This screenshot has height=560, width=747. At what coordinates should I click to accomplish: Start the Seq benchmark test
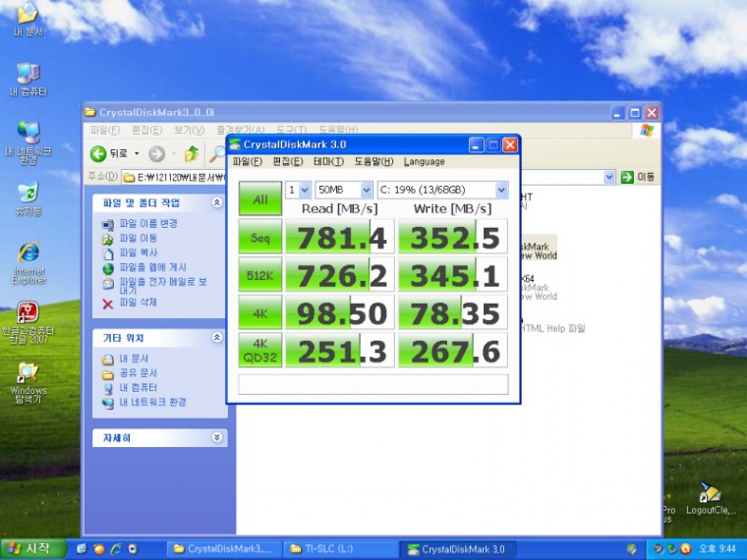coord(259,237)
